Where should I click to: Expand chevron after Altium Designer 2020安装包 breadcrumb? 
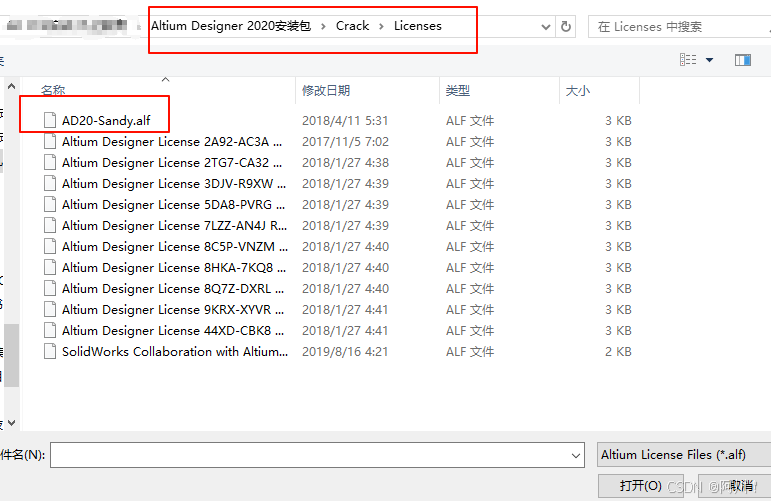(x=323, y=26)
